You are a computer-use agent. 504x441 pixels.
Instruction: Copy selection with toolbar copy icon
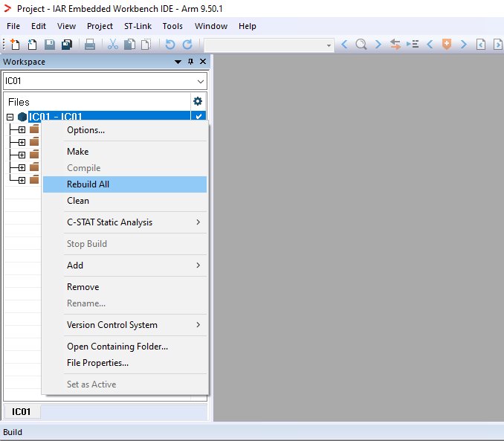click(x=129, y=44)
